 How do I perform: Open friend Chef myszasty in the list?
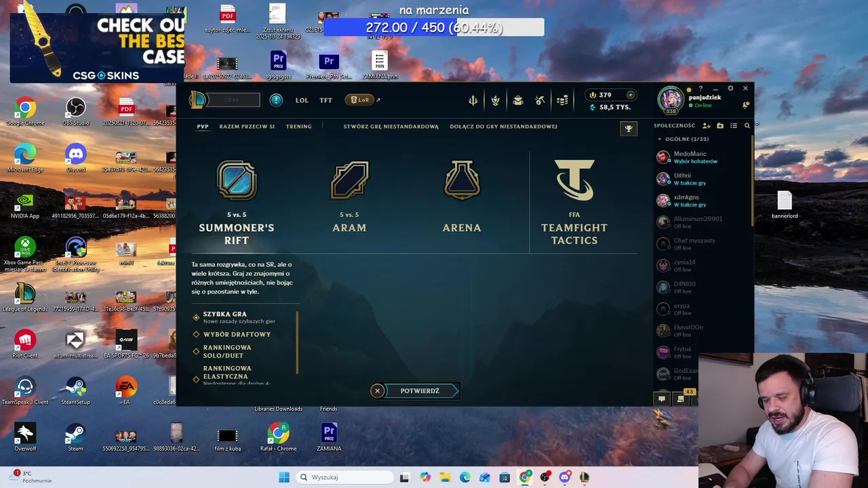(x=703, y=244)
